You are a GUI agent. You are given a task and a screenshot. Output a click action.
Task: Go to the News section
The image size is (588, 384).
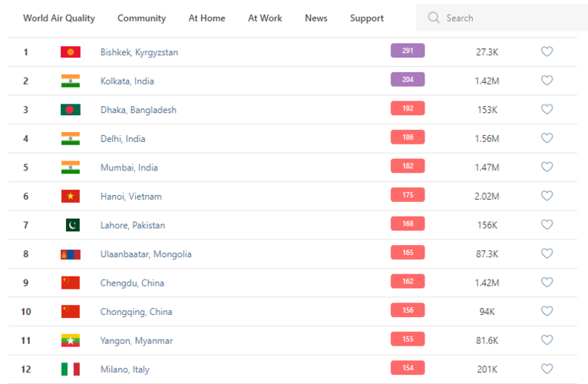tap(315, 18)
